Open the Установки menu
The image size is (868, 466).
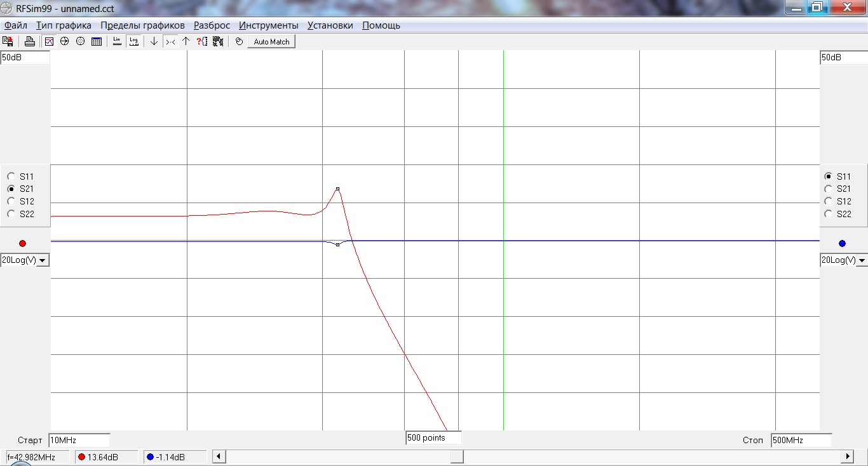coord(330,25)
